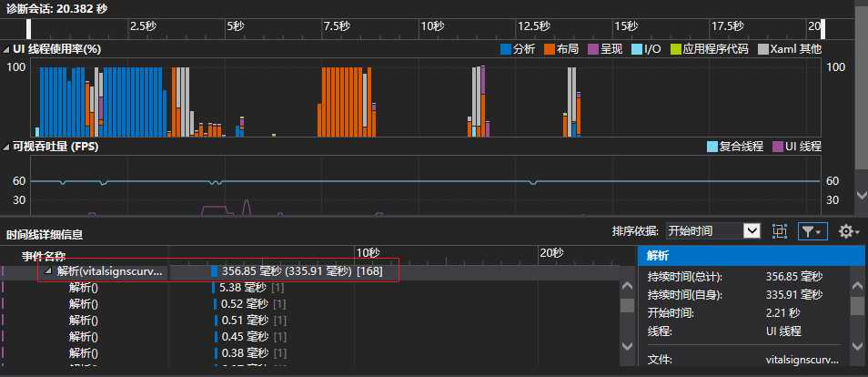Click the left selection handle on timeline ruler
This screenshot has width=868, height=377.
coord(29,29)
